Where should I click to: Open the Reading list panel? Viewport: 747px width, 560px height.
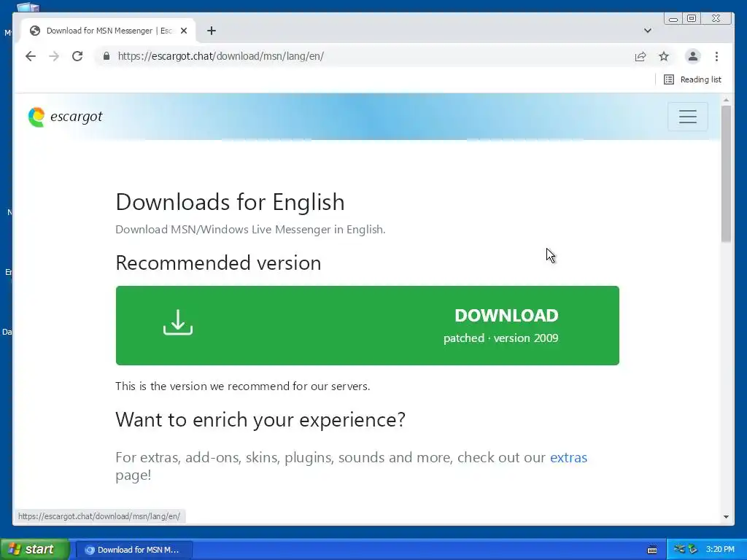pos(693,79)
